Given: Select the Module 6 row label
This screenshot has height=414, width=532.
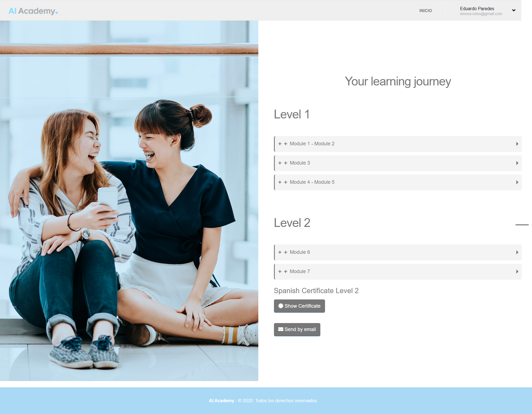Looking at the screenshot, I should 300,252.
